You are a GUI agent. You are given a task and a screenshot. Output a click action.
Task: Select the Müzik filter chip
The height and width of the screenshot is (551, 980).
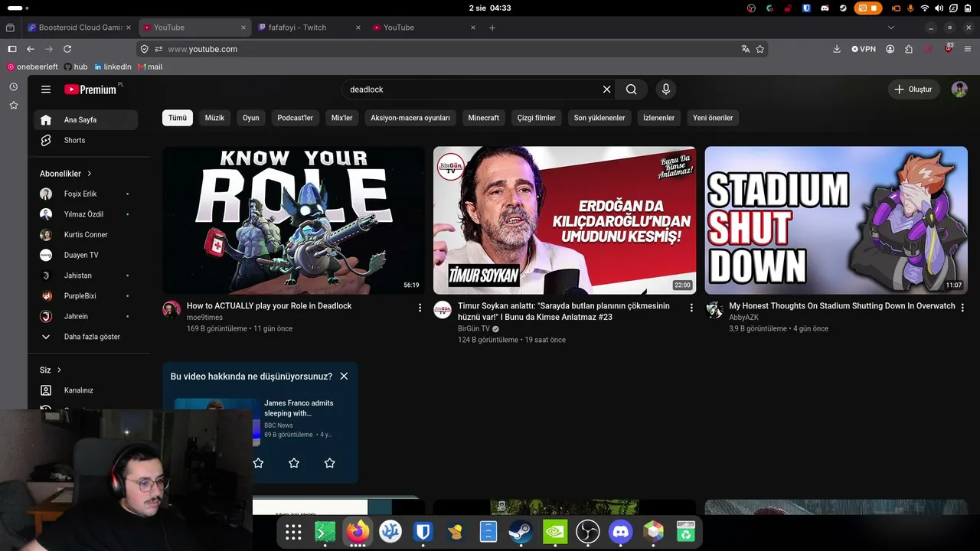coord(214,118)
